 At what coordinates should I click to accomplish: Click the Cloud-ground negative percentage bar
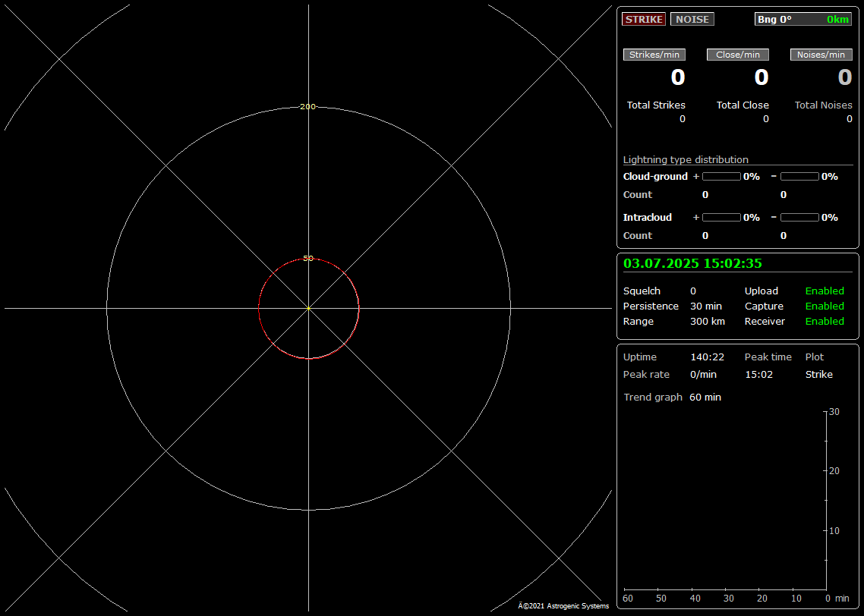(799, 176)
